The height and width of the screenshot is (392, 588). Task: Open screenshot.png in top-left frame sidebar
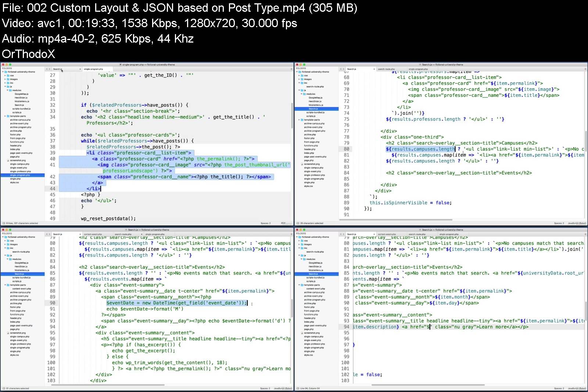18,160
